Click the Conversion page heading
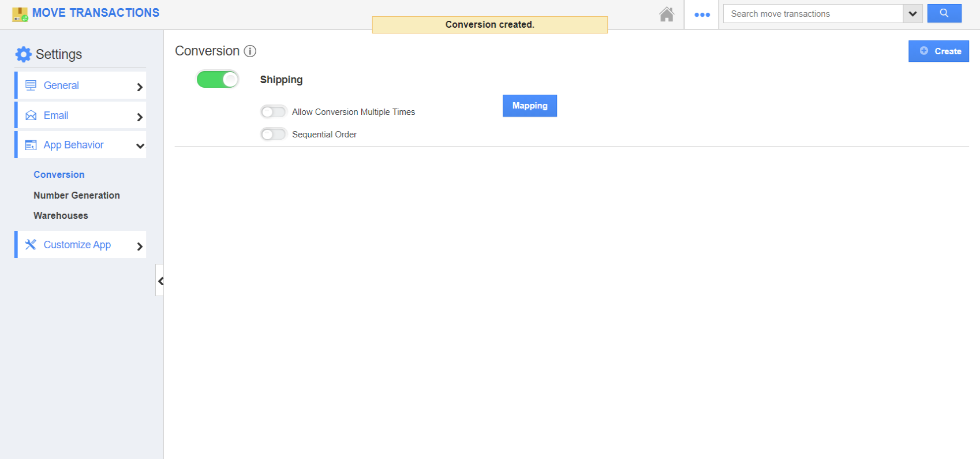980x459 pixels. click(207, 51)
